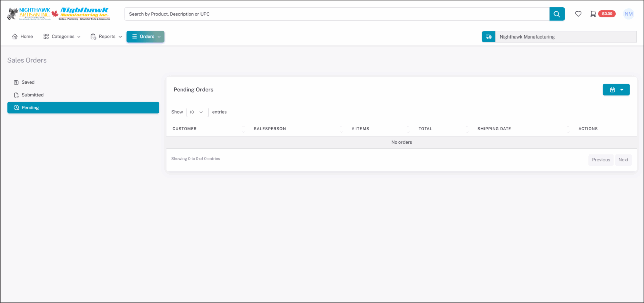
Task: Click the truck icon beside Nighthawk Manufacturing
Action: pos(489,37)
